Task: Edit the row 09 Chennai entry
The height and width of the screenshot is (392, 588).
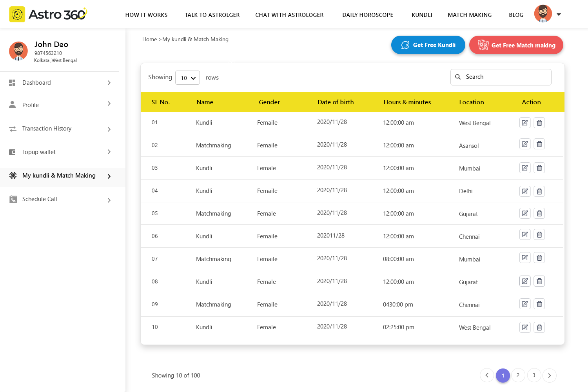Action: click(x=525, y=304)
